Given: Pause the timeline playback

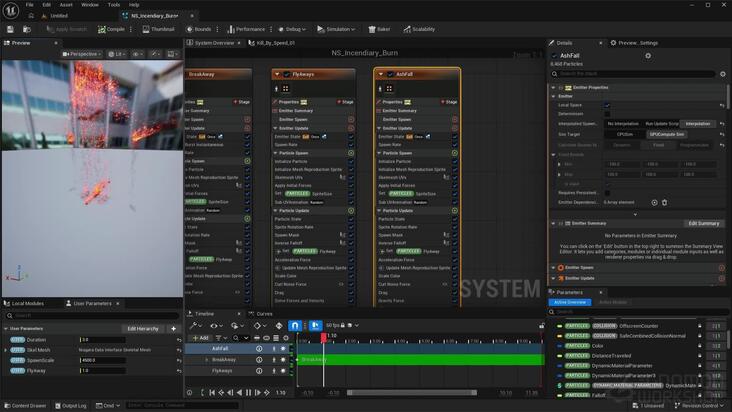Looking at the screenshot, I should click(x=248, y=393).
